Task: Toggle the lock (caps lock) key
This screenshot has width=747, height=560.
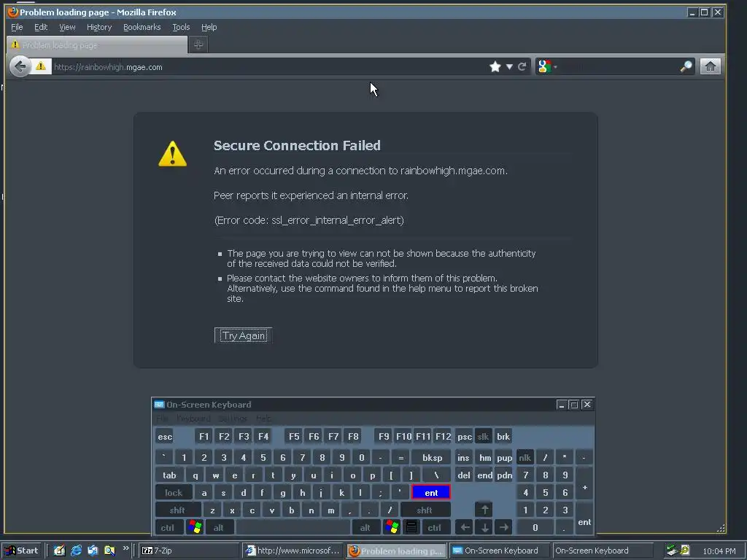Action: coord(174,493)
